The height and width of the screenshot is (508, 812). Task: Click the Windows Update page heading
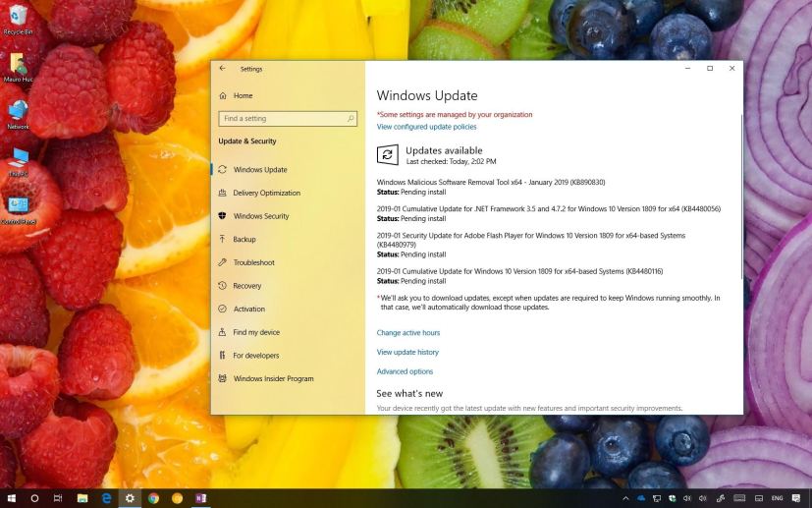point(427,95)
